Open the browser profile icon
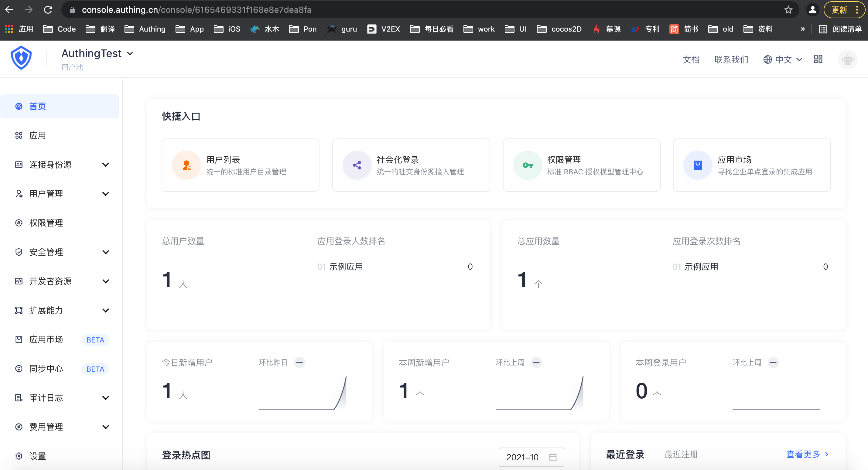 pyautogui.click(x=813, y=10)
